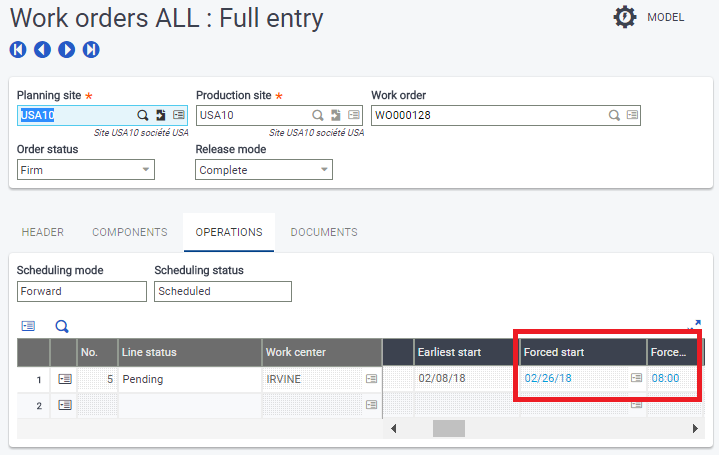719x455 pixels.
Task: Open the DOCUMENTS tab
Action: pos(324,232)
